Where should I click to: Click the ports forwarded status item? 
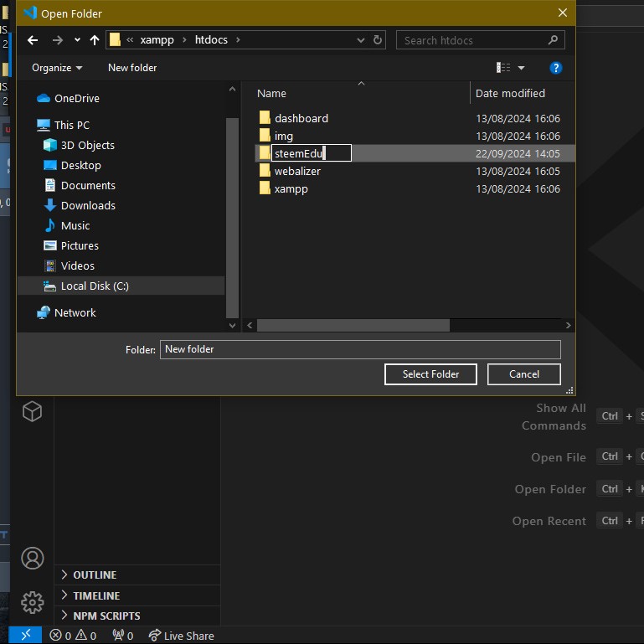123,636
